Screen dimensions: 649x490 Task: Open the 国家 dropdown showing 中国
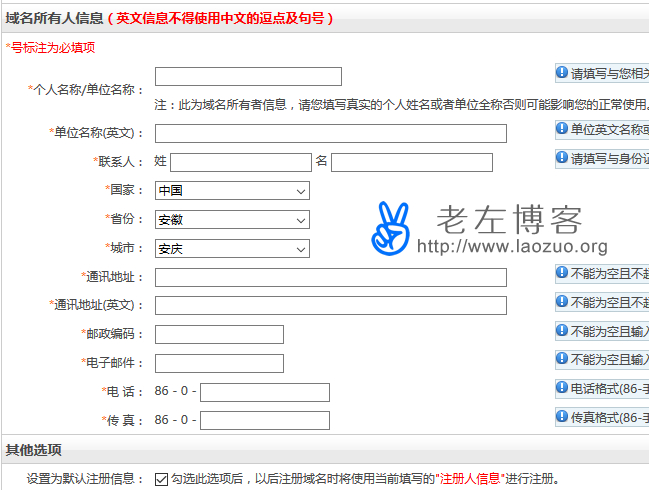[232, 191]
